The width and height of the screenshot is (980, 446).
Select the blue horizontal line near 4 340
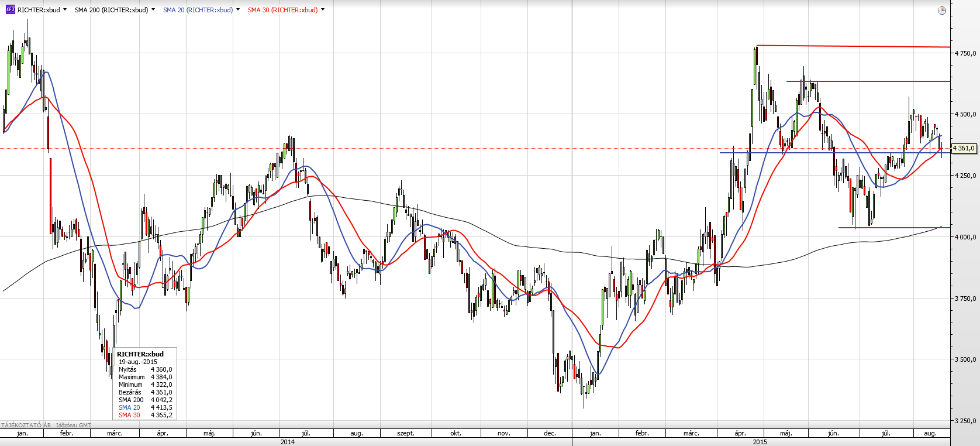point(835,153)
